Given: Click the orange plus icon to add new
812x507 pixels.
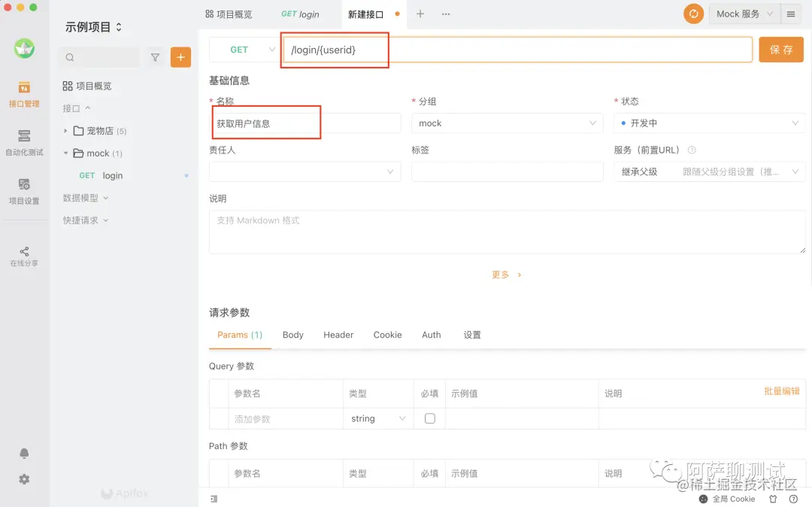Looking at the screenshot, I should pyautogui.click(x=180, y=56).
